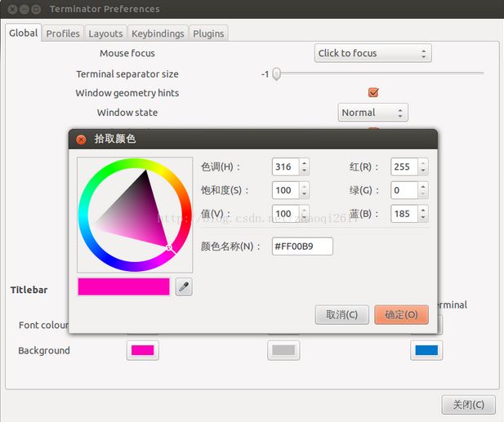The image size is (504, 422).
Task: Open the Mouse focus dropdown
Action: 372,54
